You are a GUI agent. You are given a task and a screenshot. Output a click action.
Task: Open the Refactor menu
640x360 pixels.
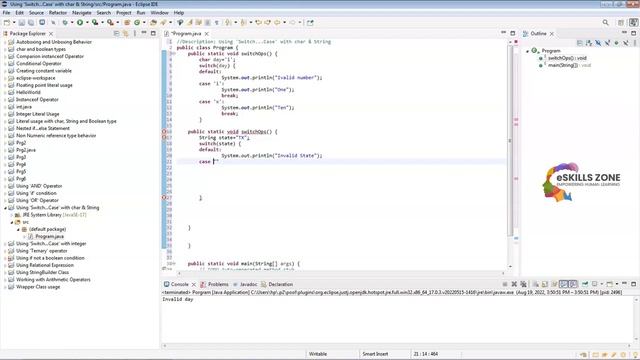coord(58,13)
